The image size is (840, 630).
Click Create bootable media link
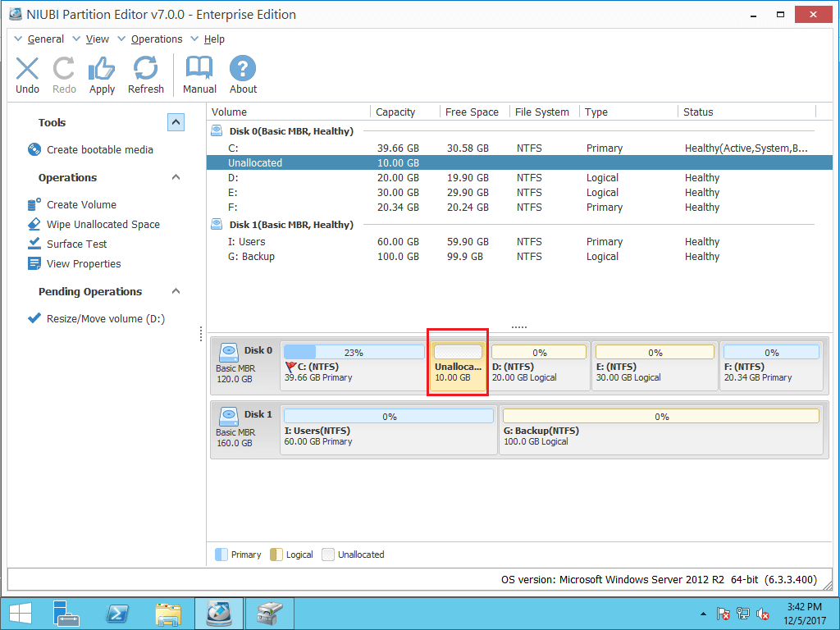pyautogui.click(x=99, y=150)
